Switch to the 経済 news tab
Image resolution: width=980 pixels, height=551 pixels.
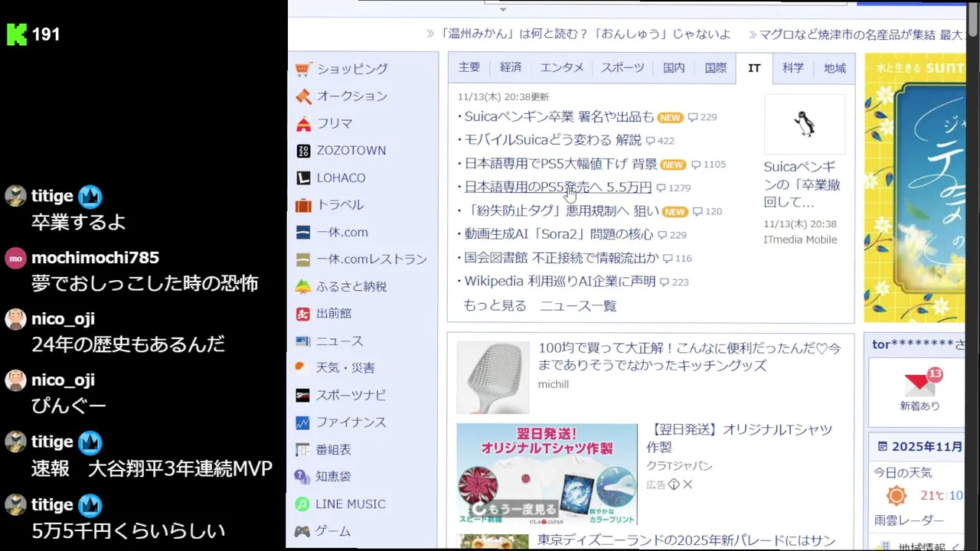[x=511, y=67]
